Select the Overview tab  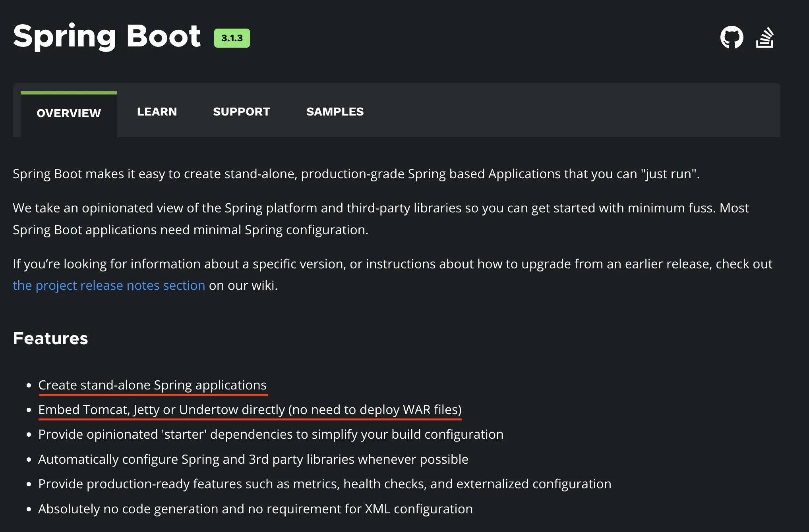[69, 114]
